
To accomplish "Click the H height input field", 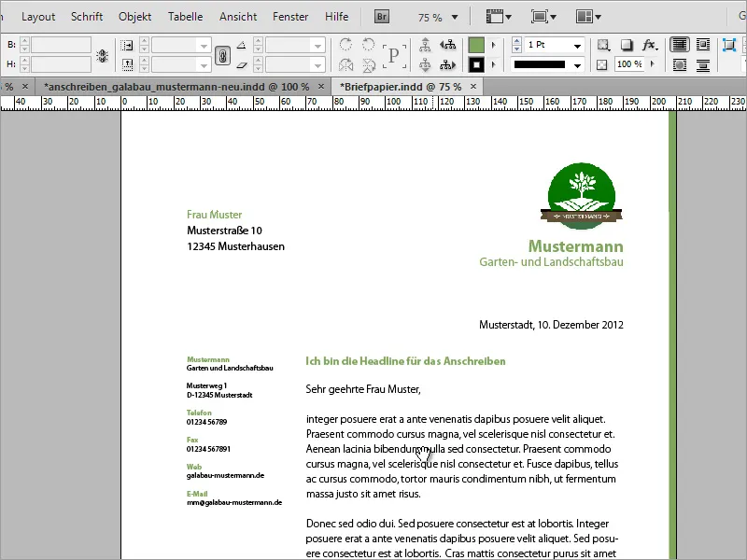I will (61, 64).
